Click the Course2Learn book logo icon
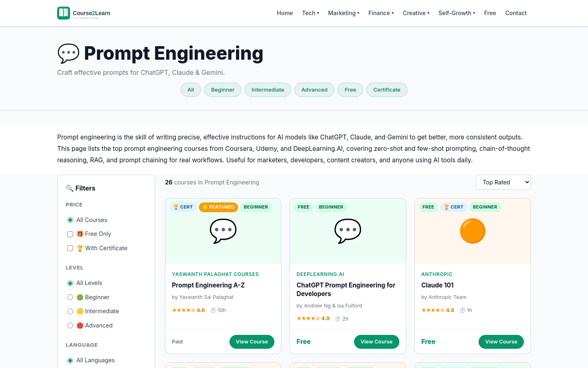The image size is (588, 368). (64, 13)
